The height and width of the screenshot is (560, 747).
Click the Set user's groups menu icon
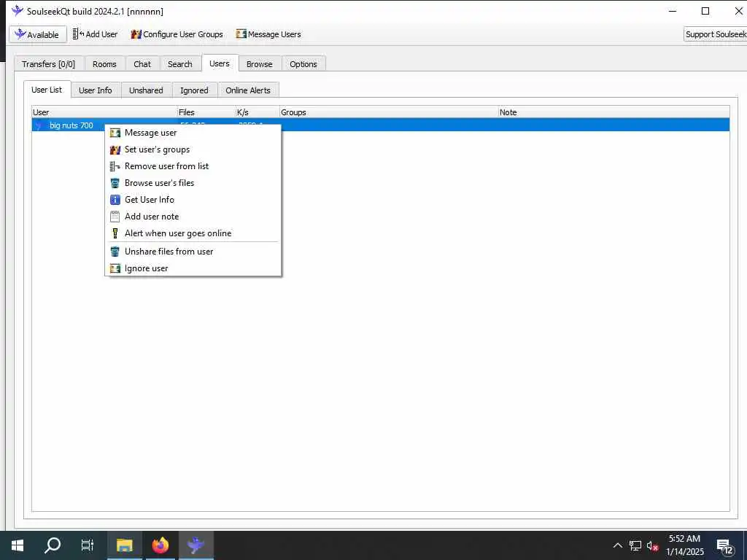click(115, 150)
